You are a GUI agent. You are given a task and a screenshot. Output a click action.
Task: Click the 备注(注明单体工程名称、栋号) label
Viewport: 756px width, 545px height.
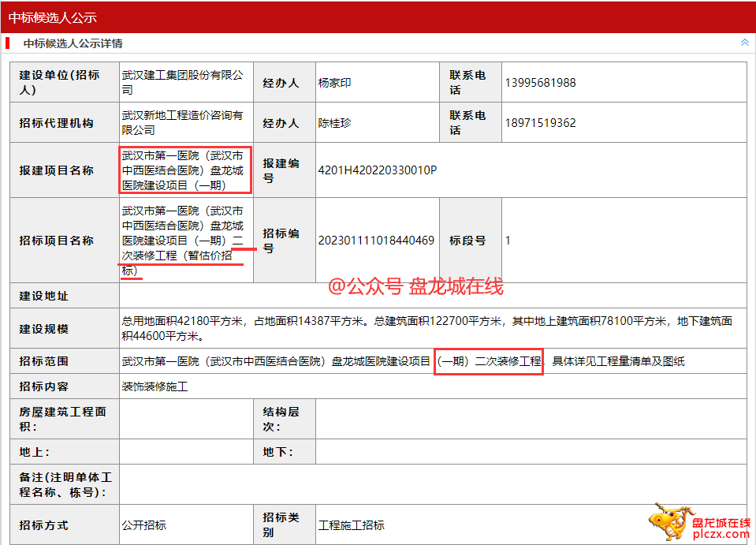[65, 485]
